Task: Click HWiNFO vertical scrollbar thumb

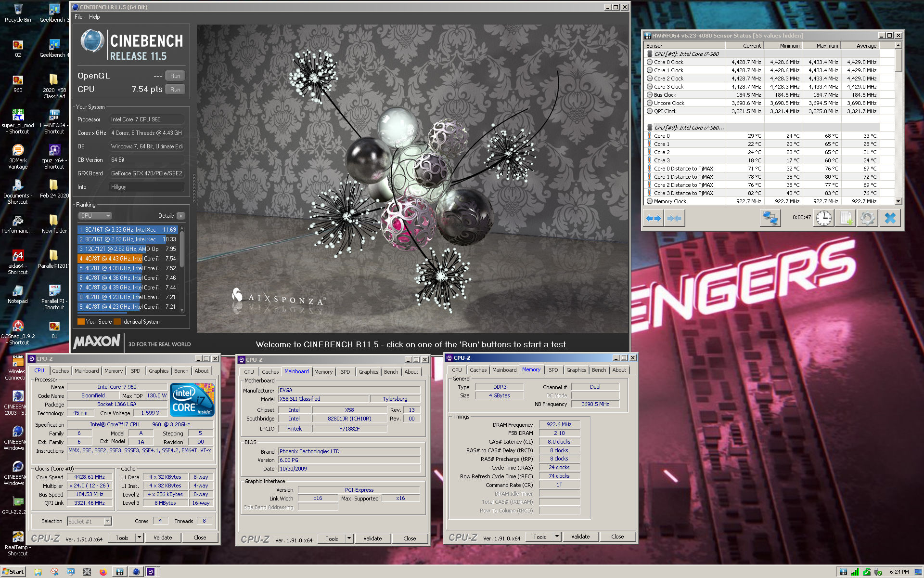Action: (x=898, y=60)
